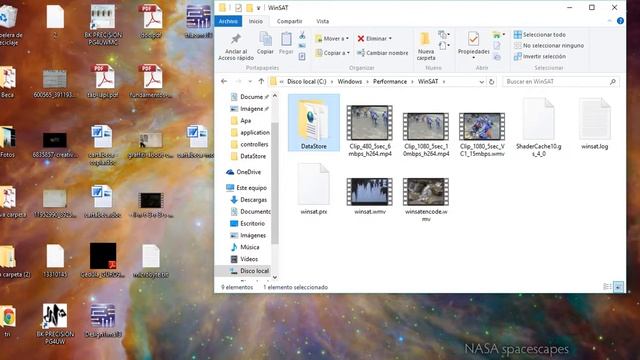Screen dimensions: 640x360
Task: Select fundamentos PDF on desktop
Action: [151, 82]
